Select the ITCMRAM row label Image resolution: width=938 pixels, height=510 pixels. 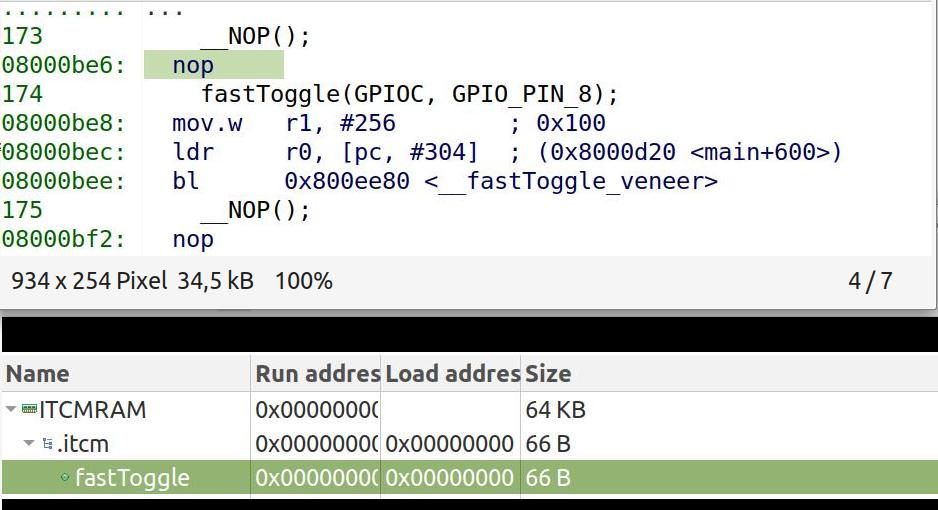click(x=93, y=410)
